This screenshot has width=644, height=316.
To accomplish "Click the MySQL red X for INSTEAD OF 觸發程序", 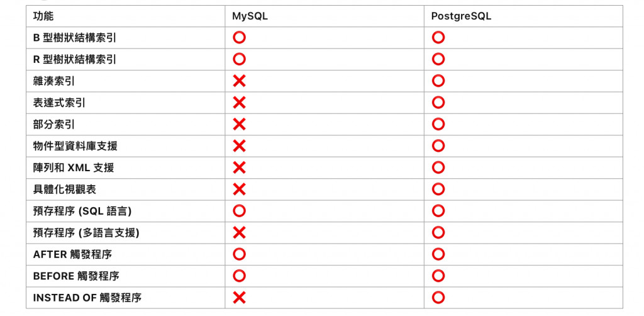I will coord(239,298).
